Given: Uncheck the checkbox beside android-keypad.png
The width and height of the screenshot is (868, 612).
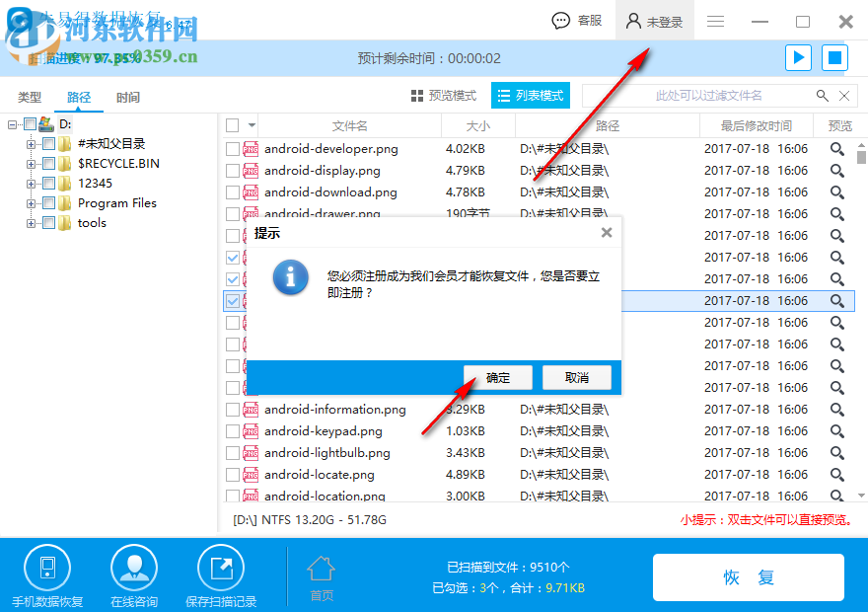Looking at the screenshot, I should pos(234,430).
